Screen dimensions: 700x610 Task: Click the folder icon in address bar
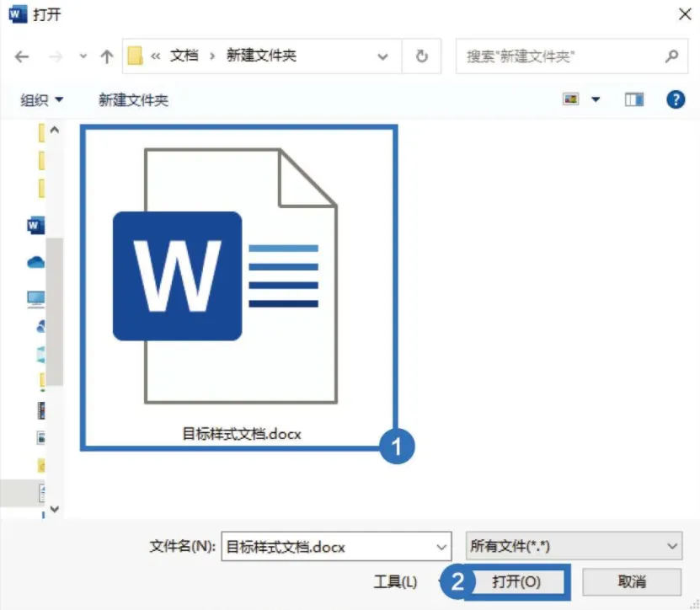pos(135,56)
